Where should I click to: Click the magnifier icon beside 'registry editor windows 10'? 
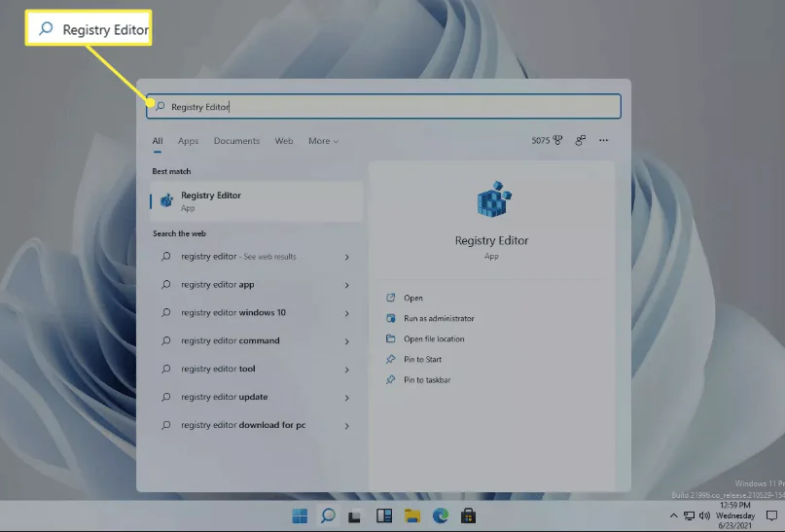[165, 313]
